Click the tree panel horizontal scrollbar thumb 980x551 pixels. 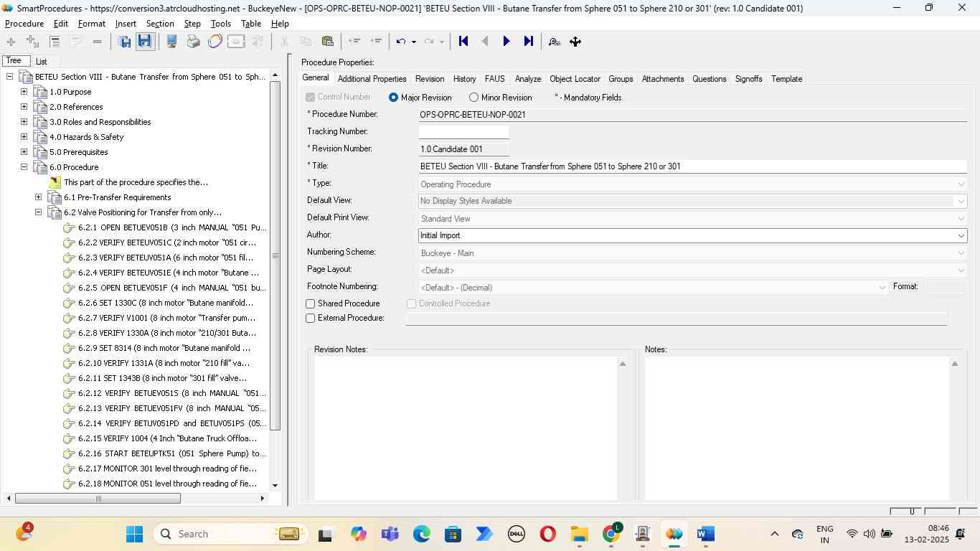tap(98, 499)
